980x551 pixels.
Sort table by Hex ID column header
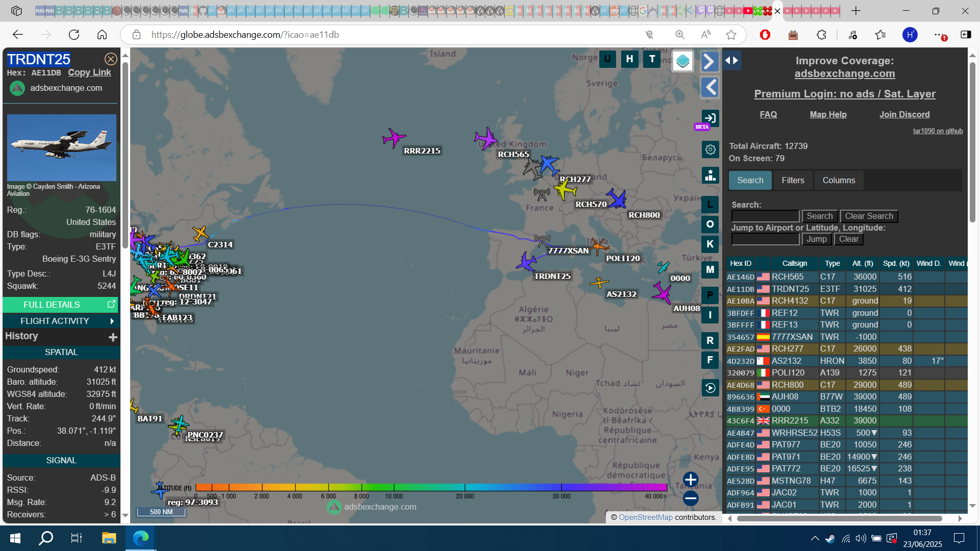741,264
